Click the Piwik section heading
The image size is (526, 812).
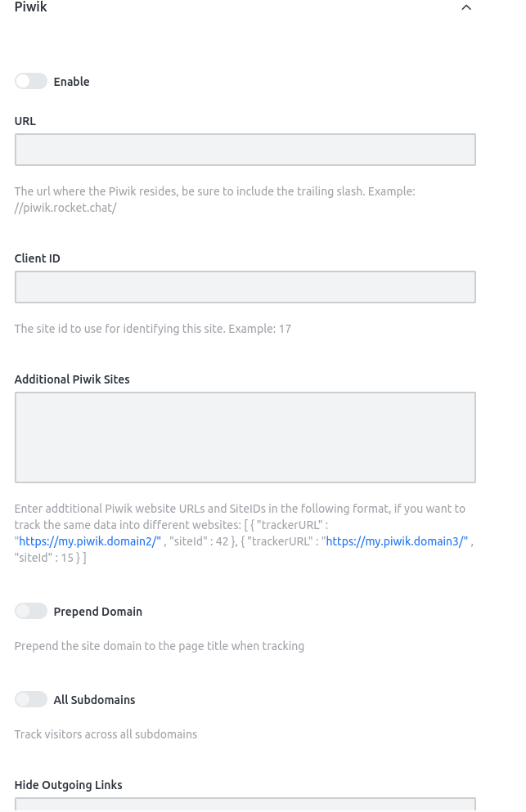[x=31, y=7]
